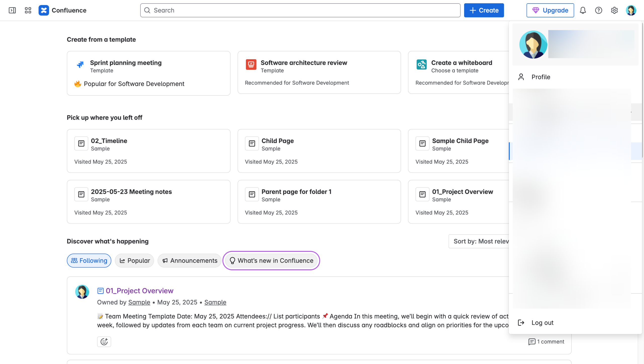The height and width of the screenshot is (364, 644).
Task: Open the Sort by Most relevant dropdown
Action: [479, 241]
